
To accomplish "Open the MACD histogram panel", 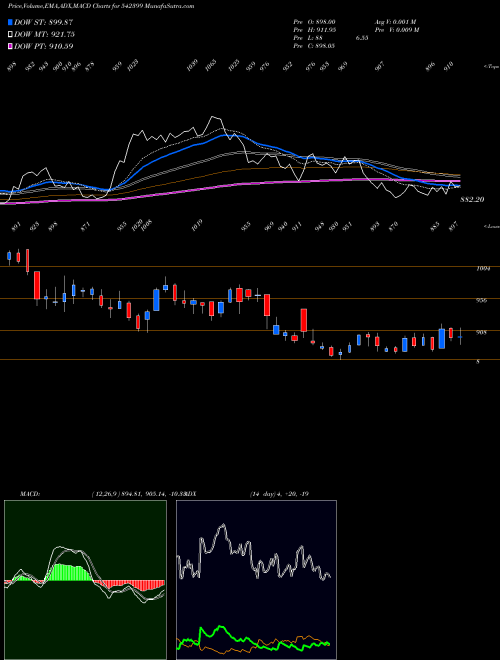I will (x=85, y=580).
